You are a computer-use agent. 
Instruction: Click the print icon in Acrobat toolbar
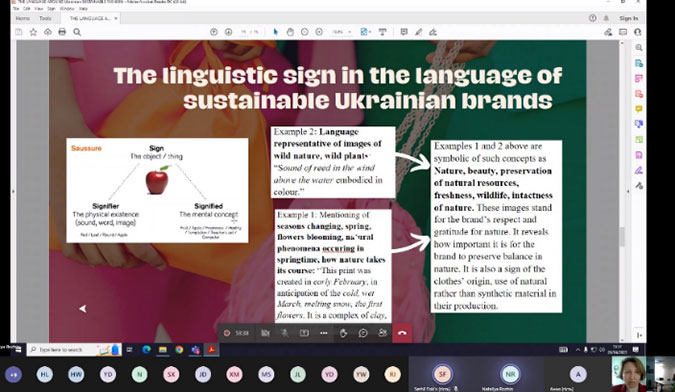pyautogui.click(x=62, y=32)
